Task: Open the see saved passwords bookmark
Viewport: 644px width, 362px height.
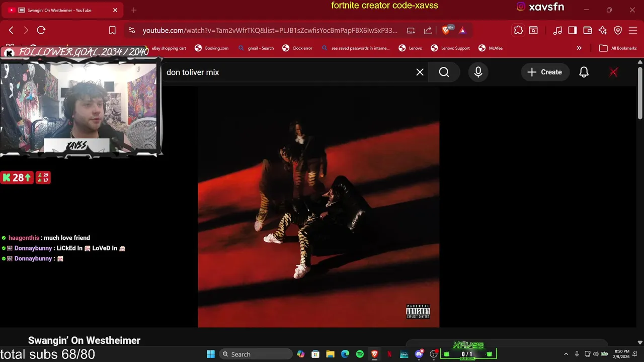Action: click(x=356, y=48)
